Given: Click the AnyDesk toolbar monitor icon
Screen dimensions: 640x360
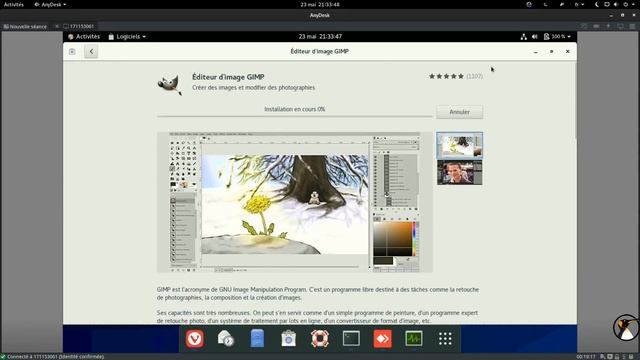Looking at the screenshot, I should point(620,26).
